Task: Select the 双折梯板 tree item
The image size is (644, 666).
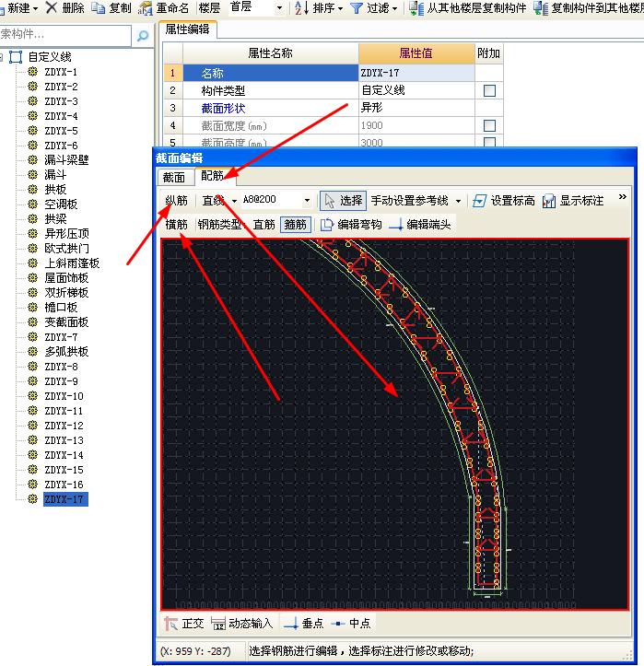Action: 66,293
